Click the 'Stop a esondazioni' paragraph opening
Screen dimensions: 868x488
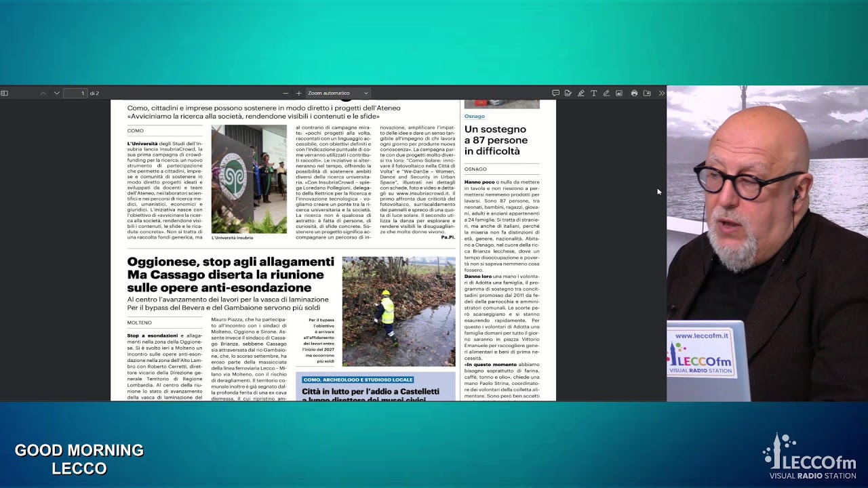153,335
